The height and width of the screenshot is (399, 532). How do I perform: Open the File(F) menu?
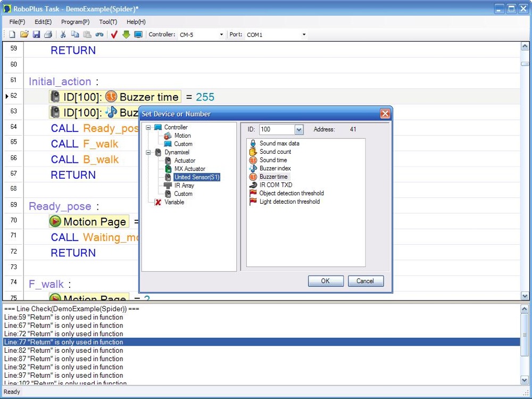click(x=18, y=22)
